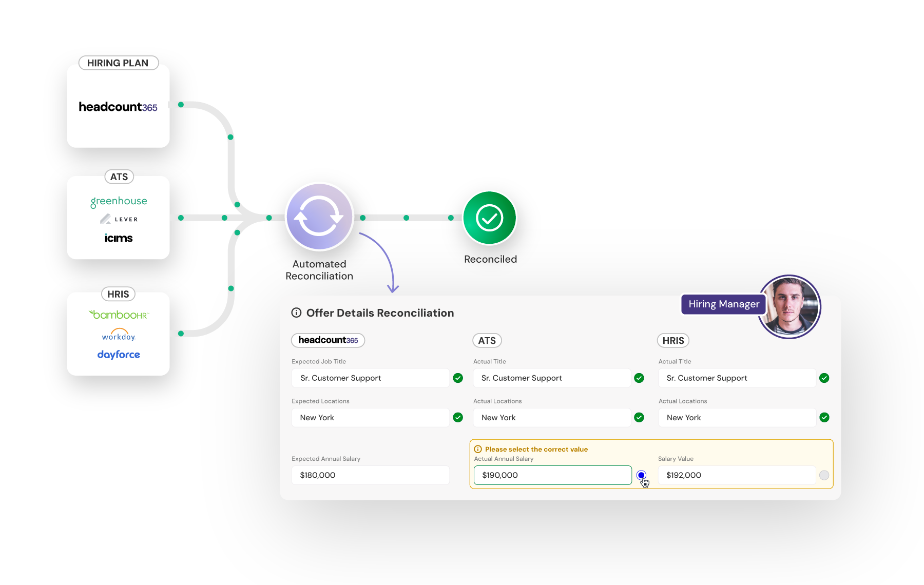This screenshot has height=585, width=924.
Task: Click the bambooHR logo in HRIS card
Action: pos(119,315)
